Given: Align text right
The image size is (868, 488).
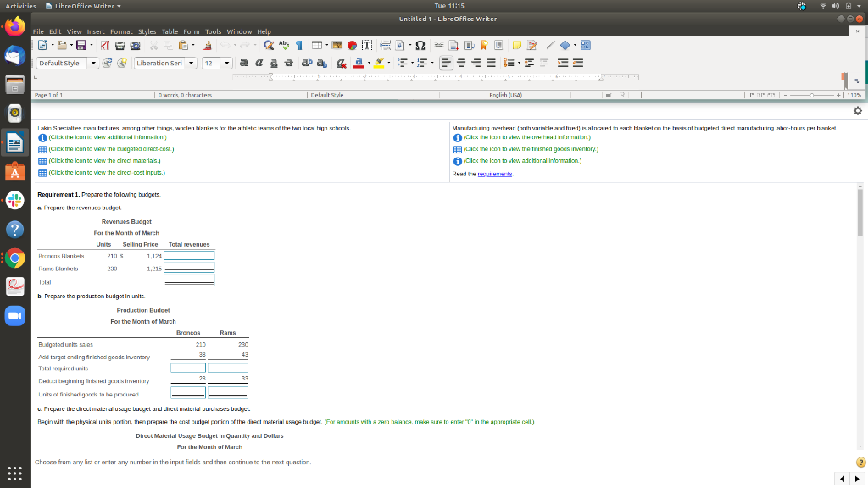Looking at the screenshot, I should (476, 63).
